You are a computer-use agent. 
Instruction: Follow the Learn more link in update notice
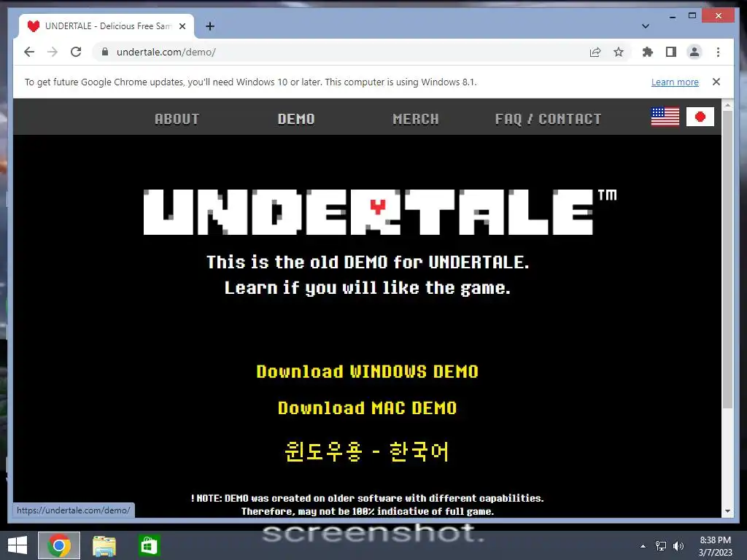pos(675,82)
